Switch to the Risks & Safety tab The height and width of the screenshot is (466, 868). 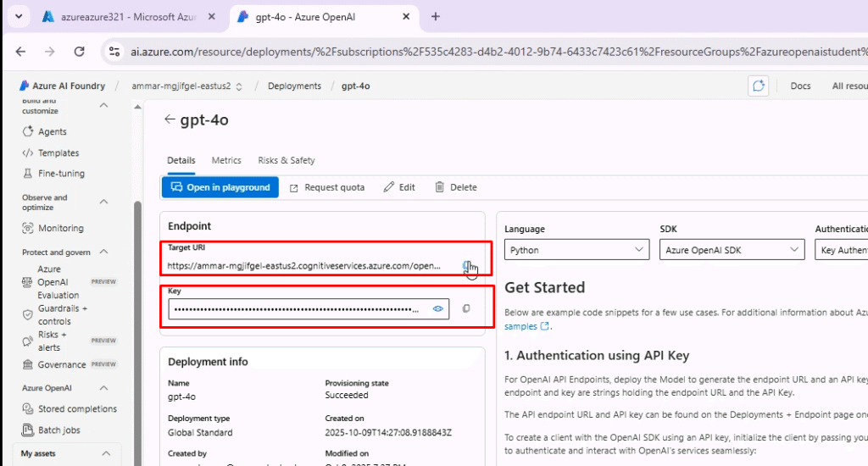coord(287,160)
